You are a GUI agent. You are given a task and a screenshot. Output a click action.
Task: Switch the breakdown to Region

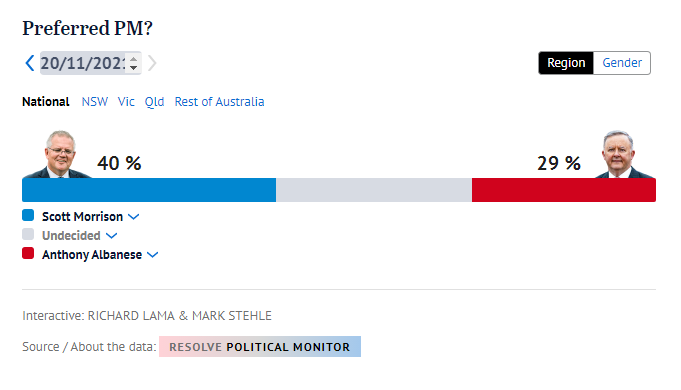(566, 63)
